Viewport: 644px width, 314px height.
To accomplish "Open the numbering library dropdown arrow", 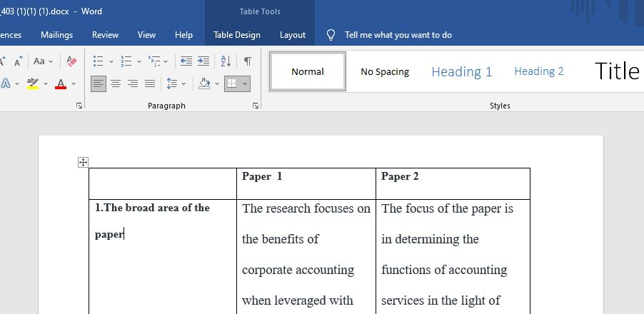I will (x=139, y=61).
